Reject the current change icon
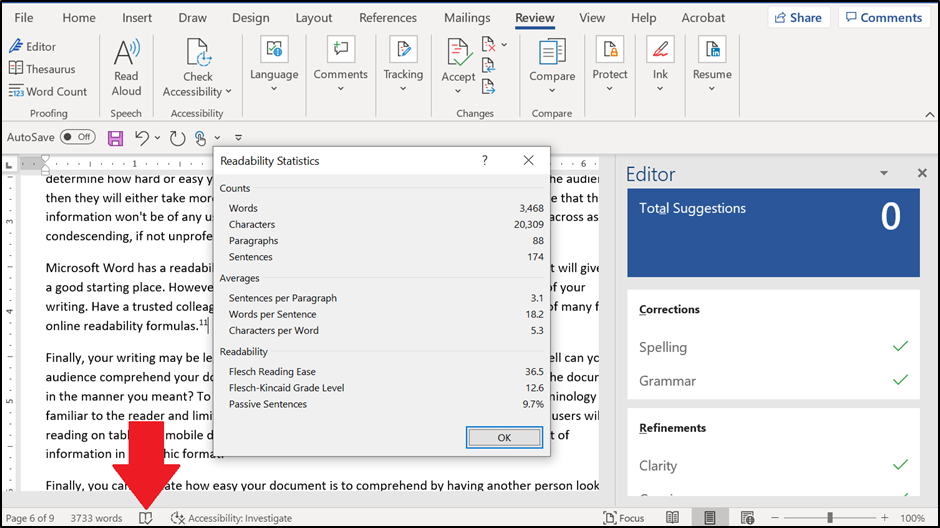Viewport: 940px width, 528px height. [489, 44]
